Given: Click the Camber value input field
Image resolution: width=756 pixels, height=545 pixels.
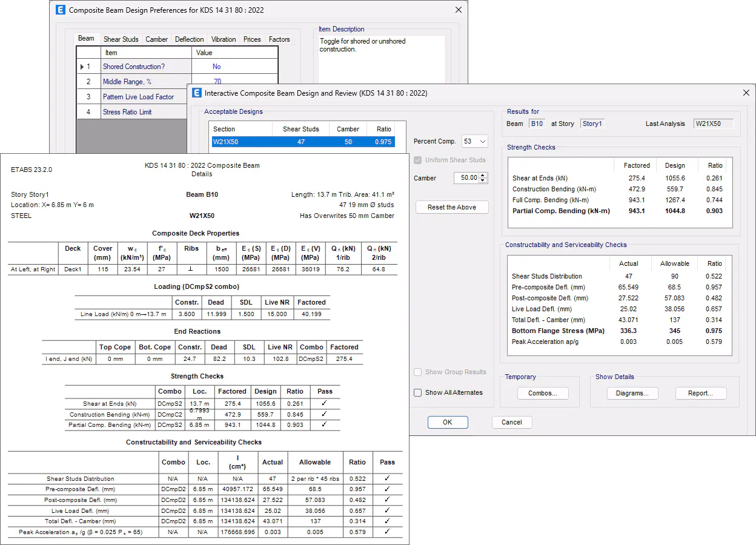Looking at the screenshot, I should pyautogui.click(x=465, y=178).
